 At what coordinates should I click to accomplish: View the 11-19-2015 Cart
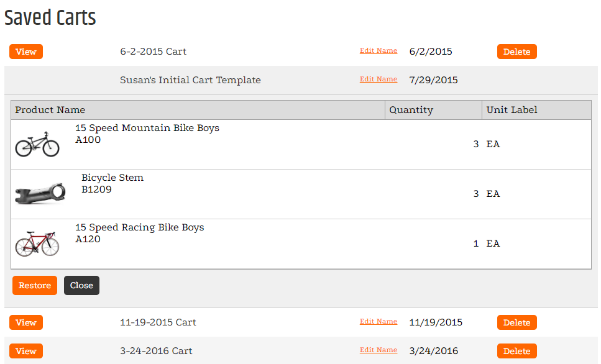click(x=26, y=322)
